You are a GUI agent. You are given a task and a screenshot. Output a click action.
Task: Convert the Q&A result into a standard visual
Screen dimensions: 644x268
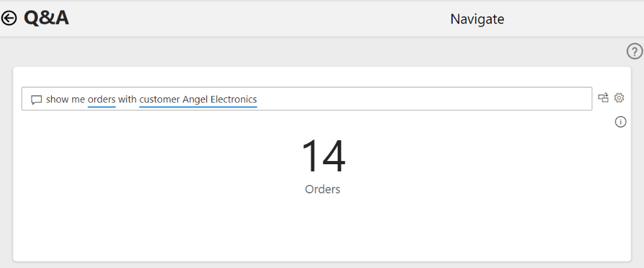tap(603, 98)
